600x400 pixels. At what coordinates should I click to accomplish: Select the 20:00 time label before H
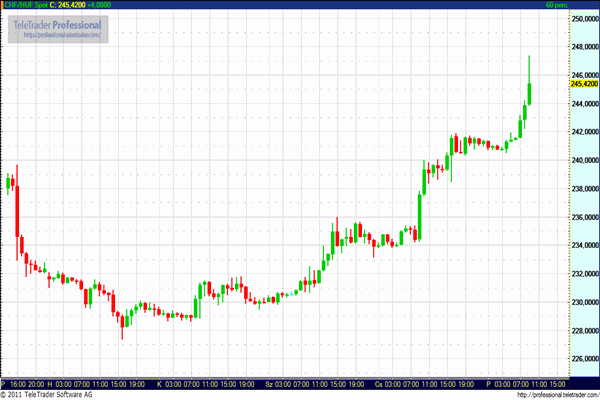point(36,384)
